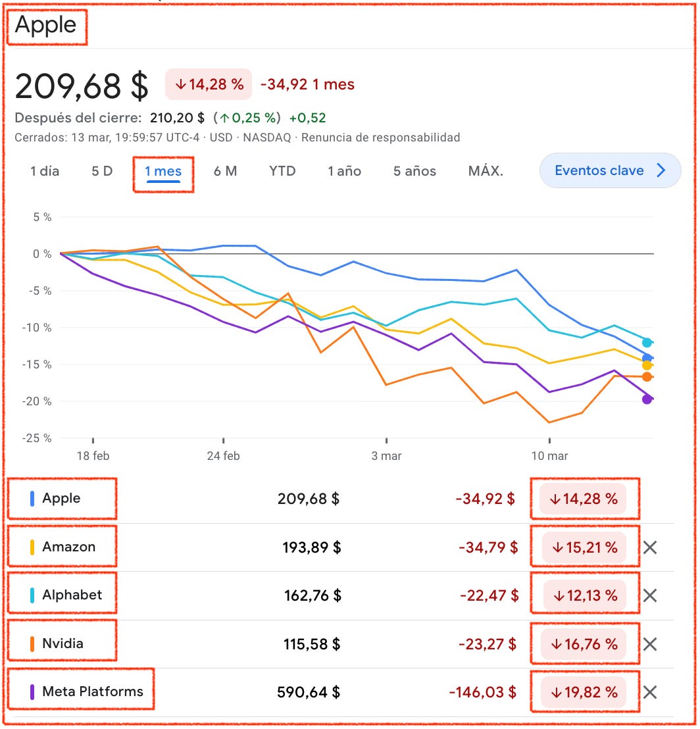Click the Apple price 209,68 $ headline
This screenshot has width=700, height=729.
[82, 86]
